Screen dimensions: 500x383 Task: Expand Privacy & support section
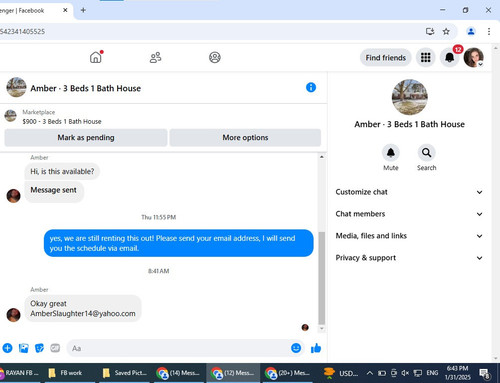(x=409, y=258)
